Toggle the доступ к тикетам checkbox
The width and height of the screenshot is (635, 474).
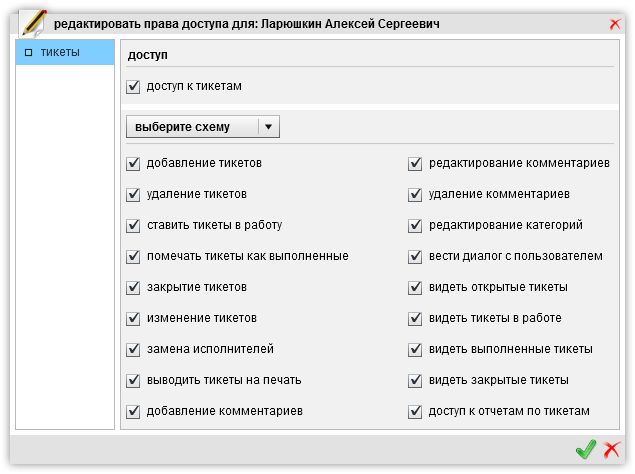(x=134, y=87)
